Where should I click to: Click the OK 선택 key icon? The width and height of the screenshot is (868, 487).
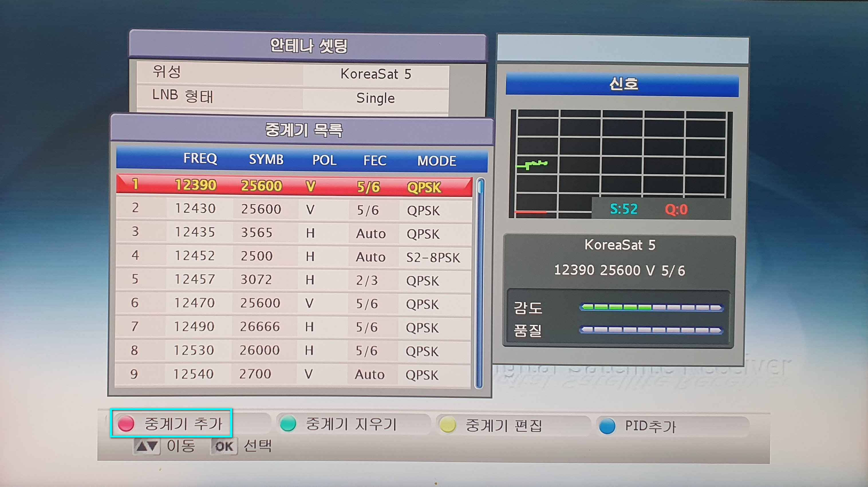click(x=224, y=447)
